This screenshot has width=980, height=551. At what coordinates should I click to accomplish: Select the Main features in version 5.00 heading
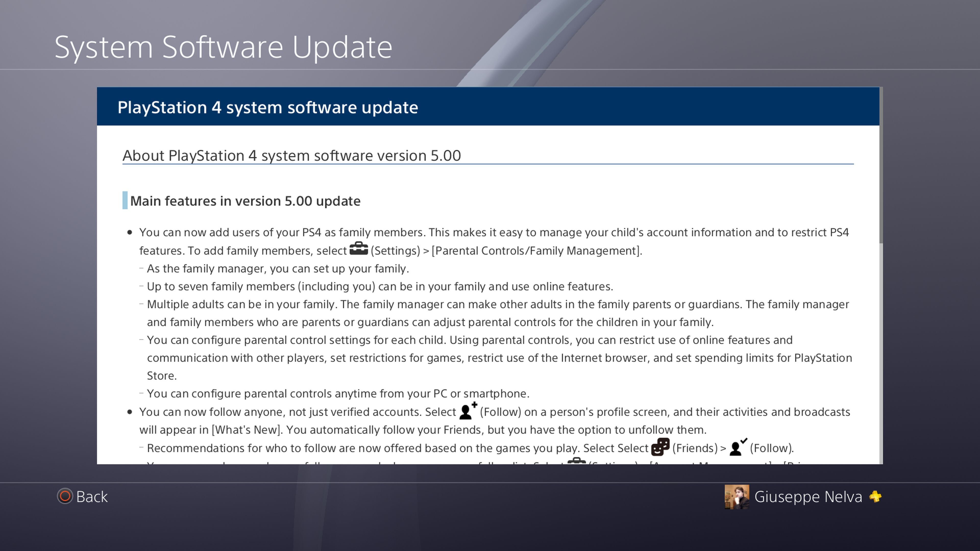(x=245, y=201)
